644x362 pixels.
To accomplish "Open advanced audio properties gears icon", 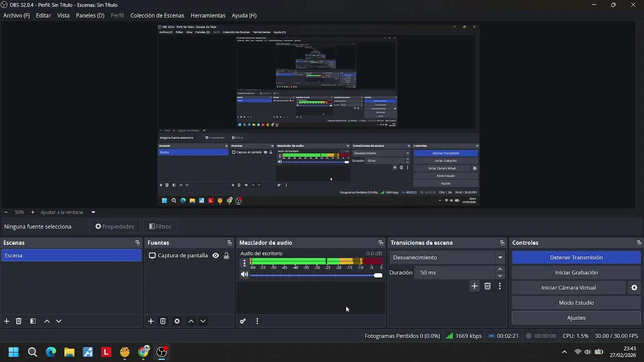I will [243, 321].
